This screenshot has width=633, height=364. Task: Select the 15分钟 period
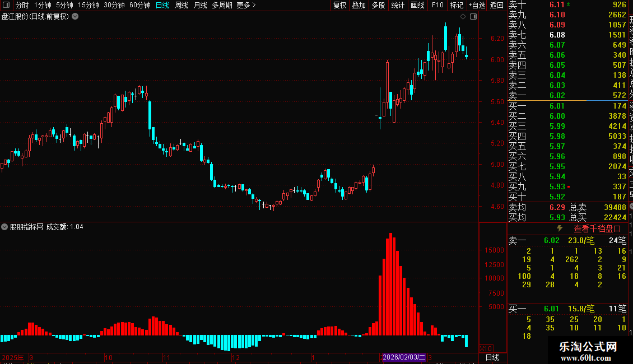coord(88,5)
